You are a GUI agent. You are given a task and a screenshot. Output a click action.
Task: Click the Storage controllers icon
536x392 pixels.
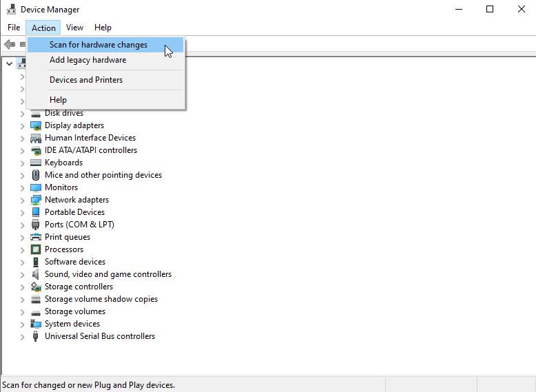(x=36, y=287)
